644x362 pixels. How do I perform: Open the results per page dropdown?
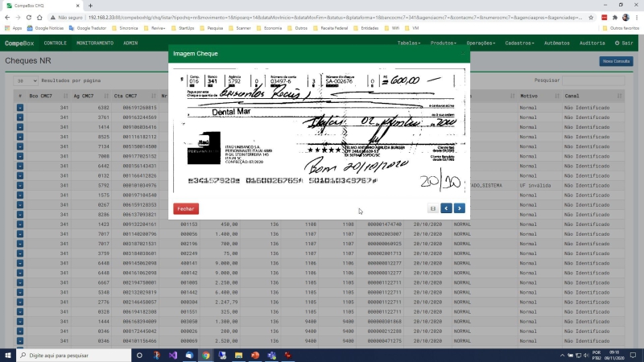[26, 81]
